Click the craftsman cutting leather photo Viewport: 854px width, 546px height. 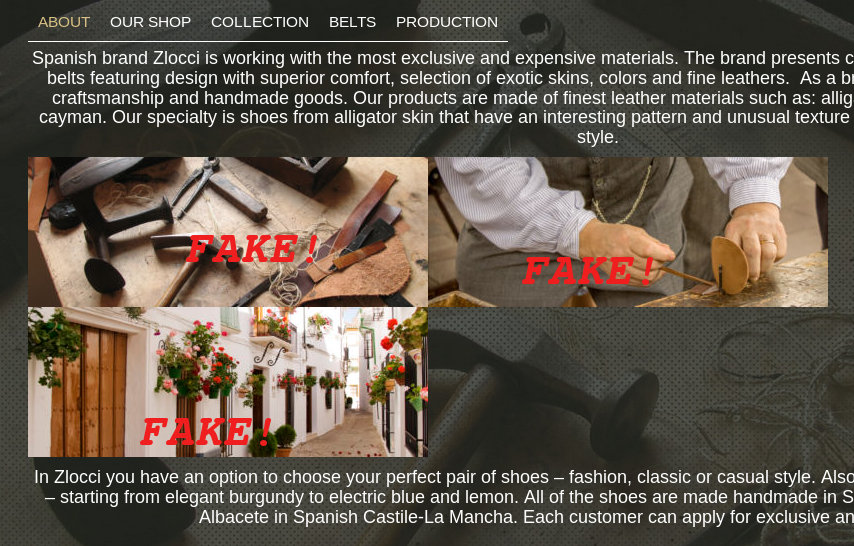628,232
